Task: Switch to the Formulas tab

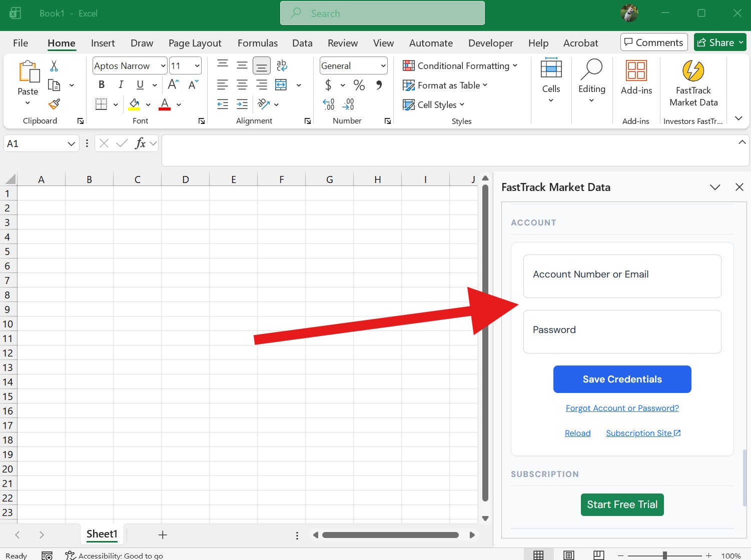Action: tap(258, 43)
